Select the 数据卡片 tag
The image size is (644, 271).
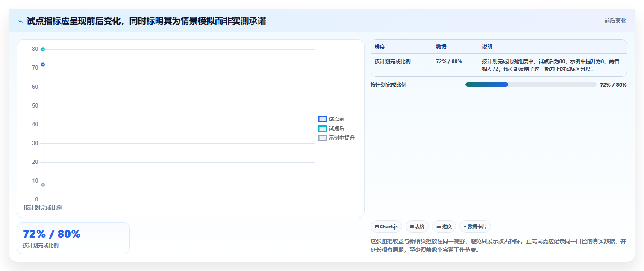475,227
